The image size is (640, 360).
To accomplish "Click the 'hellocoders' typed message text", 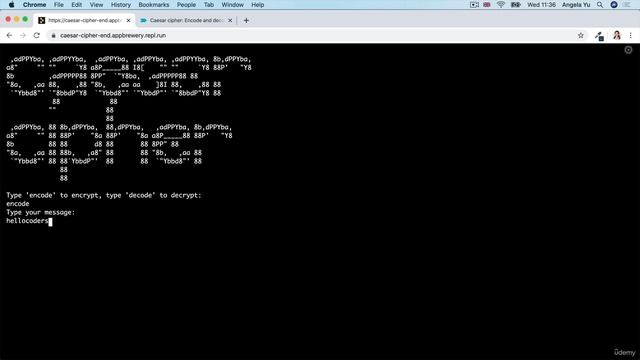I will (x=27, y=221).
